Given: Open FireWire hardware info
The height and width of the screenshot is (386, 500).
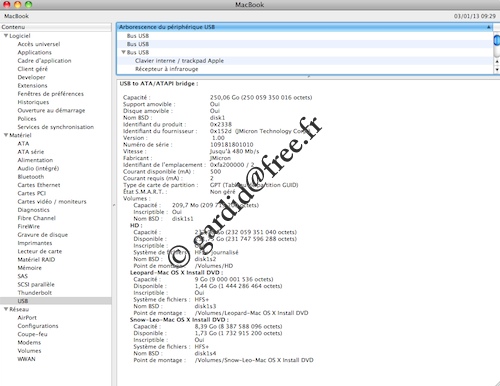Looking at the screenshot, I should [28, 226].
